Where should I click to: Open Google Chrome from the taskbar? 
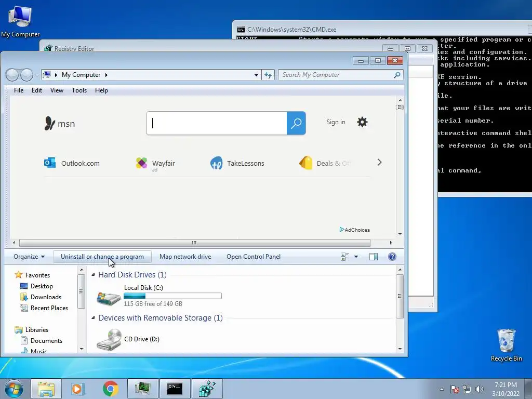(110, 389)
